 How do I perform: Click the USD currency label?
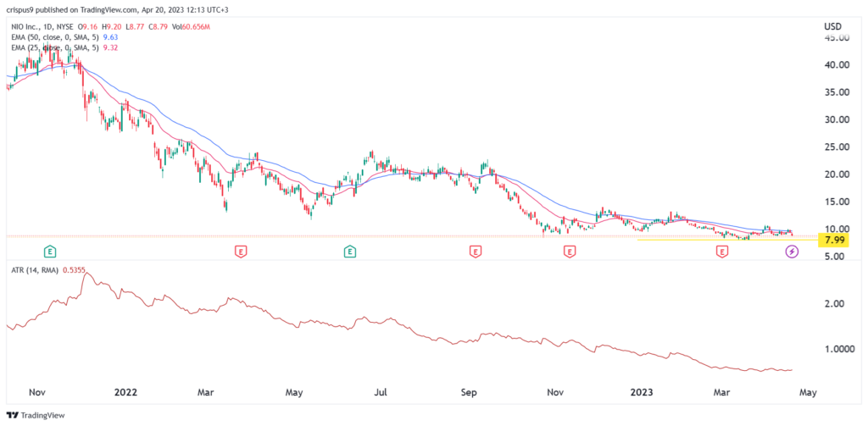(x=832, y=26)
